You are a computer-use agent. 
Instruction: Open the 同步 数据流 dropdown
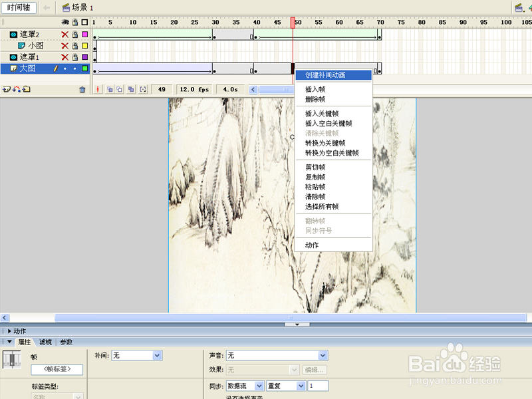pos(245,386)
